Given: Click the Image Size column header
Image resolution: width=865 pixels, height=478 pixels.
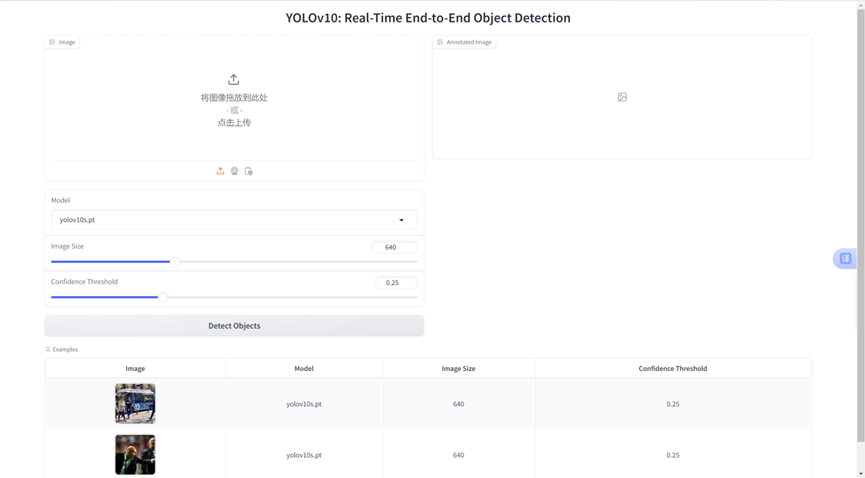Looking at the screenshot, I should tap(458, 368).
